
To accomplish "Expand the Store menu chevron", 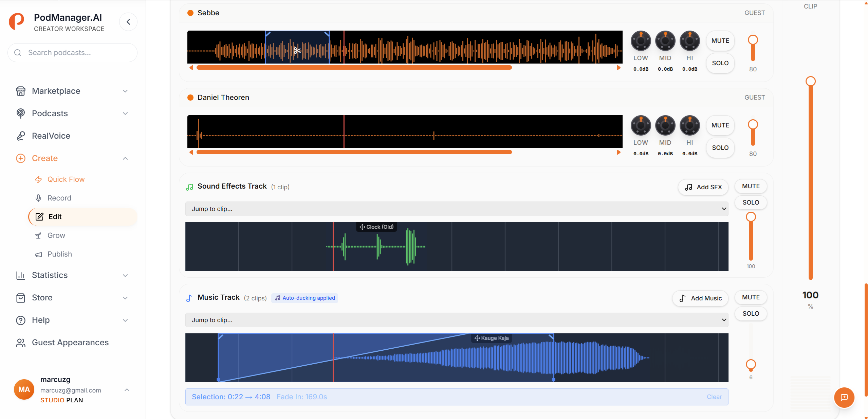I will pos(125,298).
